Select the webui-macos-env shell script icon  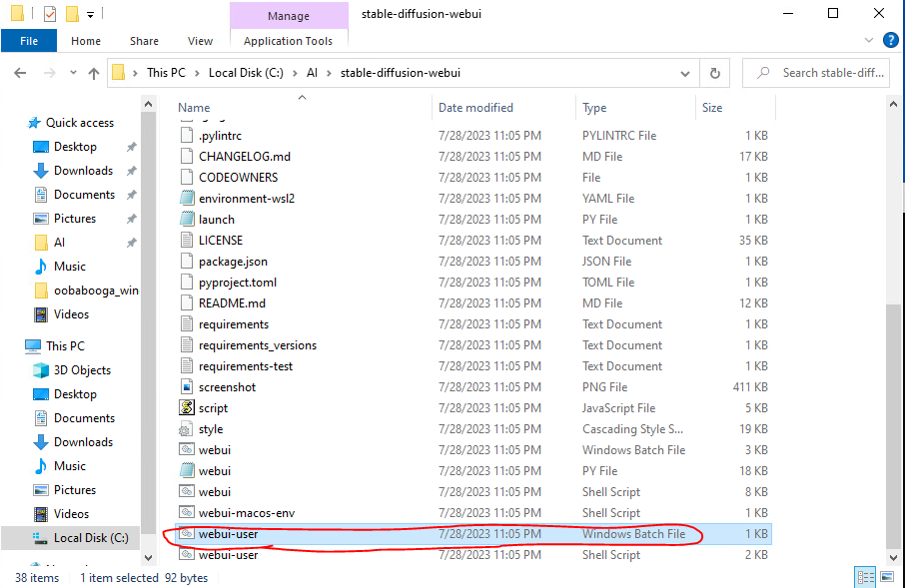(187, 512)
